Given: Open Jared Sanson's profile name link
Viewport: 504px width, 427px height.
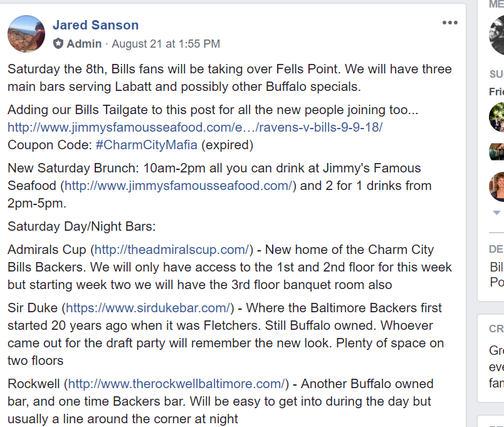Looking at the screenshot, I should point(95,24).
